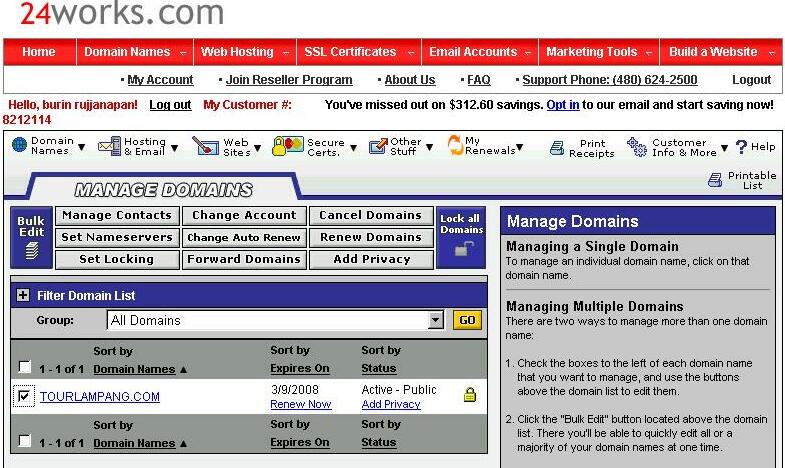Open the Web Sites dropdown arrow
The height and width of the screenshot is (468, 785).
(x=257, y=148)
